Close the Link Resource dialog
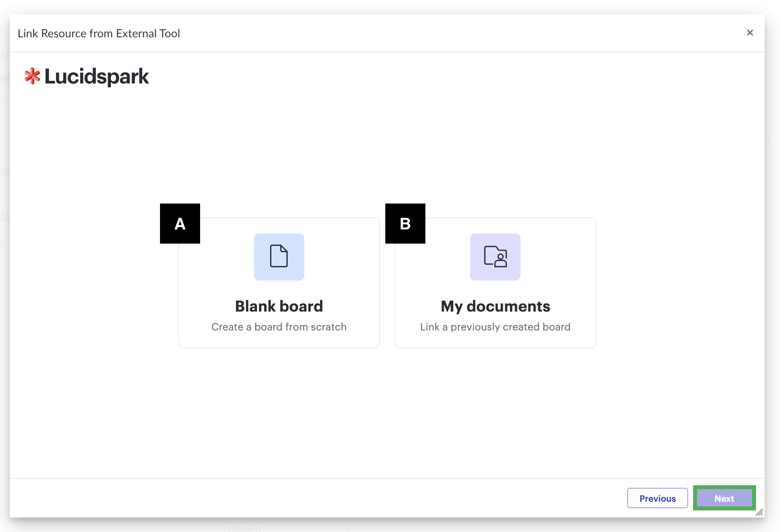This screenshot has width=780, height=532. tap(750, 33)
